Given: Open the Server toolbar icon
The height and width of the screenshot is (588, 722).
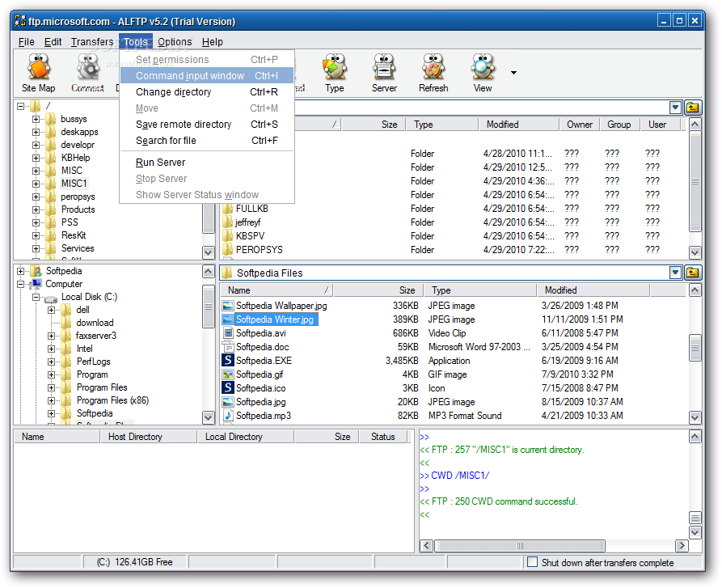Looking at the screenshot, I should click(384, 74).
